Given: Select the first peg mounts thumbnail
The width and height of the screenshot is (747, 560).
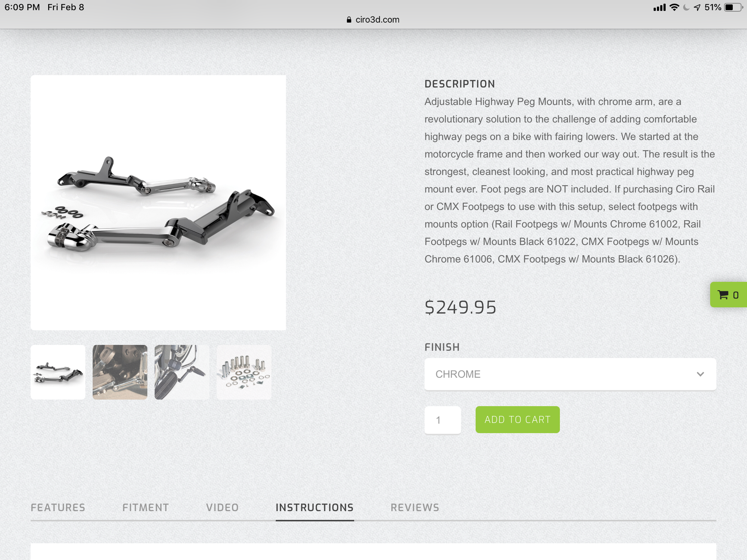Looking at the screenshot, I should (x=58, y=372).
